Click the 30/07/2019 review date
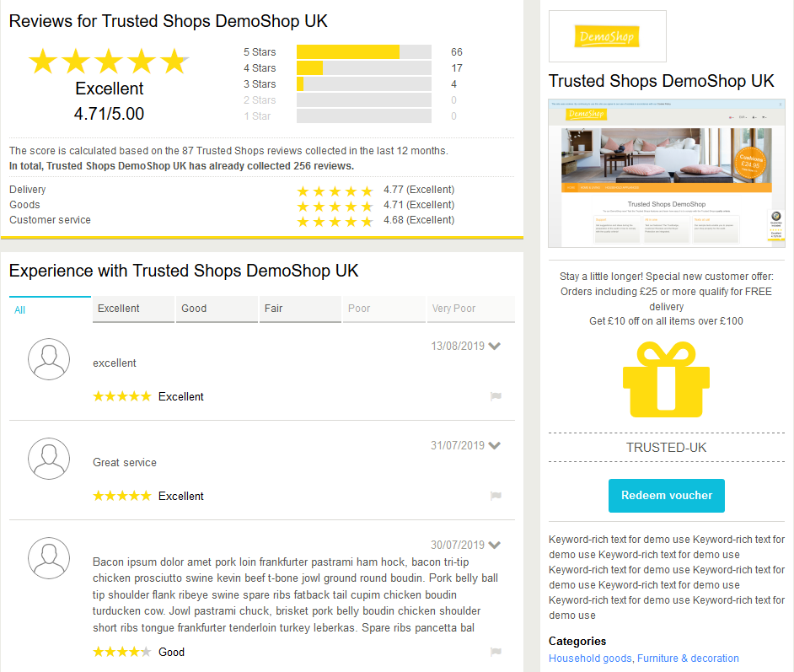This screenshot has height=672, width=794. (458, 545)
